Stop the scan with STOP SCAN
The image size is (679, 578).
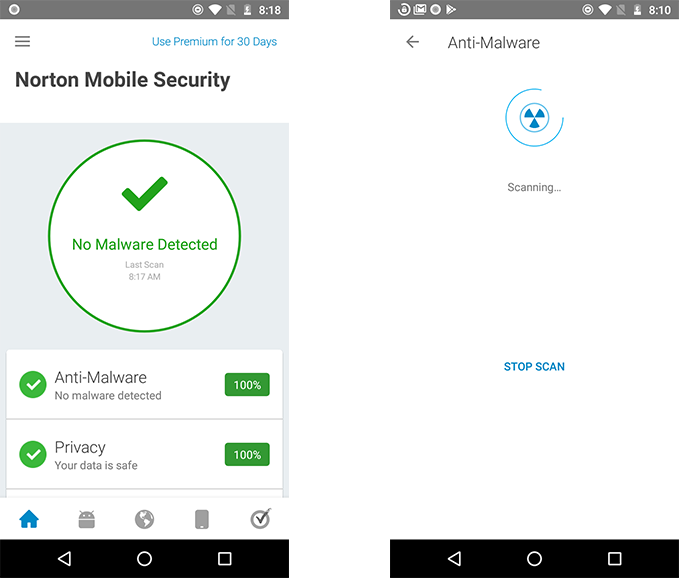[x=534, y=367]
